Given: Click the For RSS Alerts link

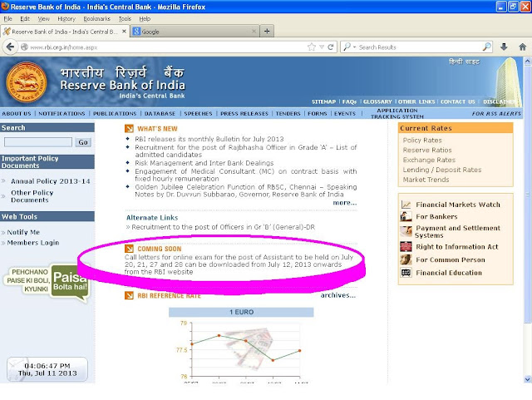Looking at the screenshot, I should click(x=496, y=113).
